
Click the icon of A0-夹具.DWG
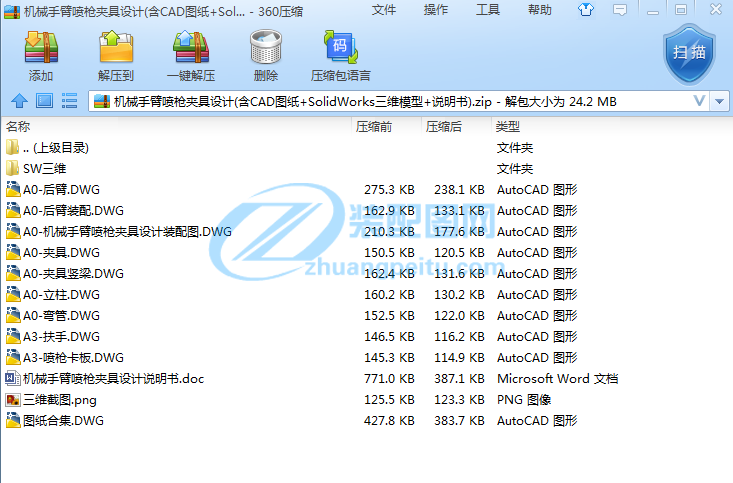(x=13, y=252)
